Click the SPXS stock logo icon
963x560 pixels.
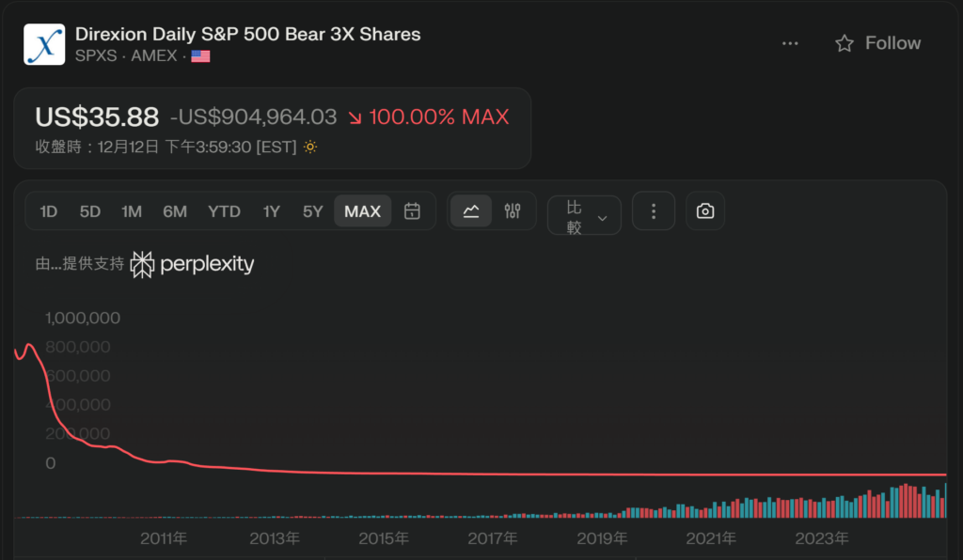click(x=44, y=44)
